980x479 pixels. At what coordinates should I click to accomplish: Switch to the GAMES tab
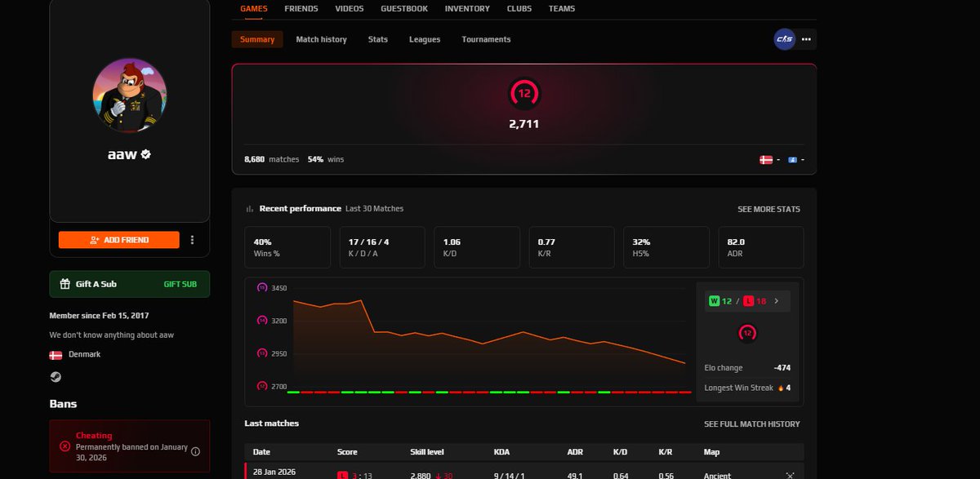(254, 9)
